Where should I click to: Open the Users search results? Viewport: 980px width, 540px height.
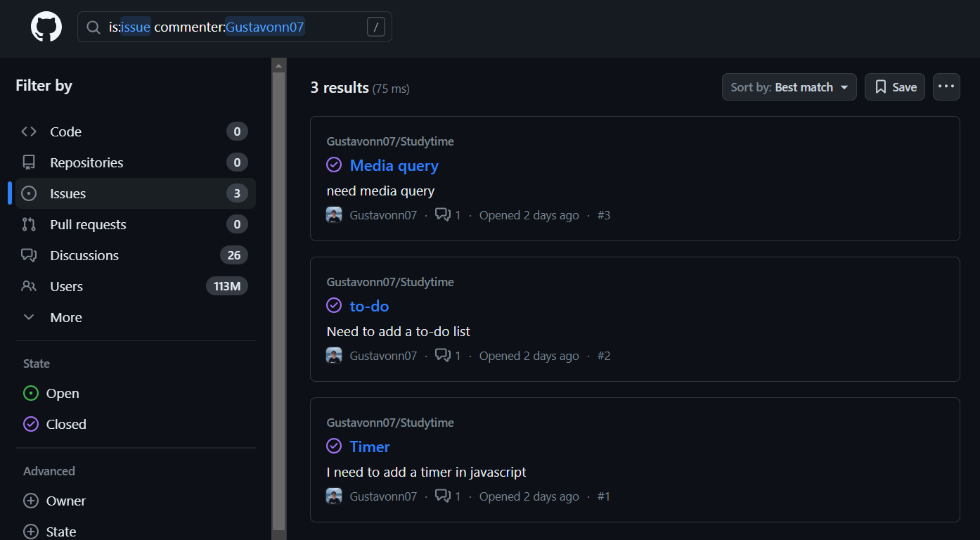pyautogui.click(x=67, y=286)
